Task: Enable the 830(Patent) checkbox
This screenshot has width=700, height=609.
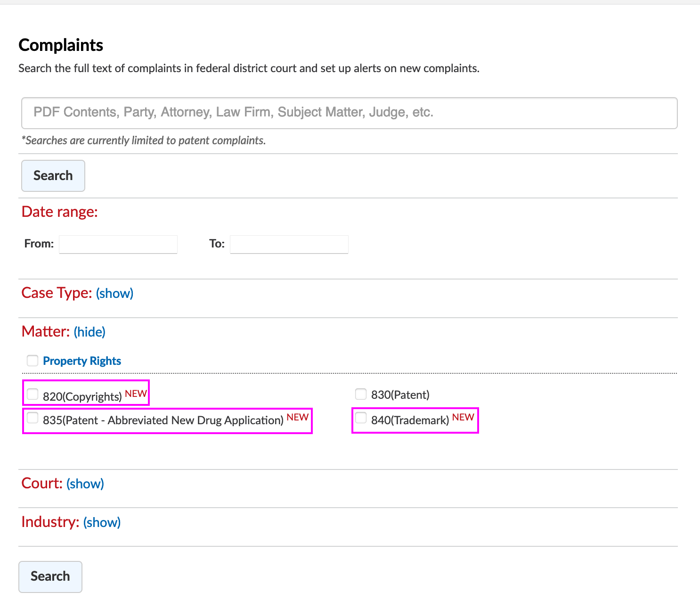Action: (361, 394)
